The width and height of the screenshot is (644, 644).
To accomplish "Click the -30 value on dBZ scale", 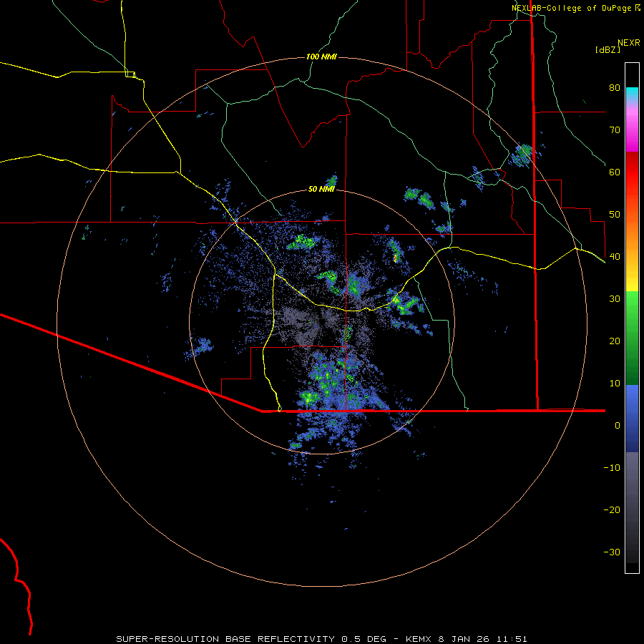I will tap(612, 552).
